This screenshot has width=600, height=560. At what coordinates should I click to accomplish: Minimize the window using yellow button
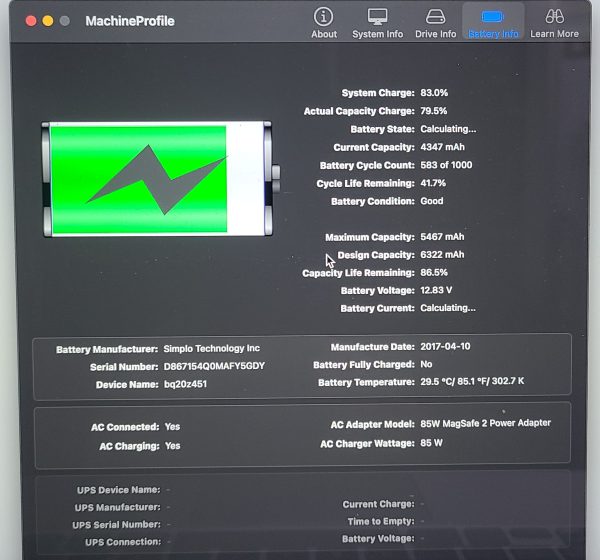tap(47, 21)
